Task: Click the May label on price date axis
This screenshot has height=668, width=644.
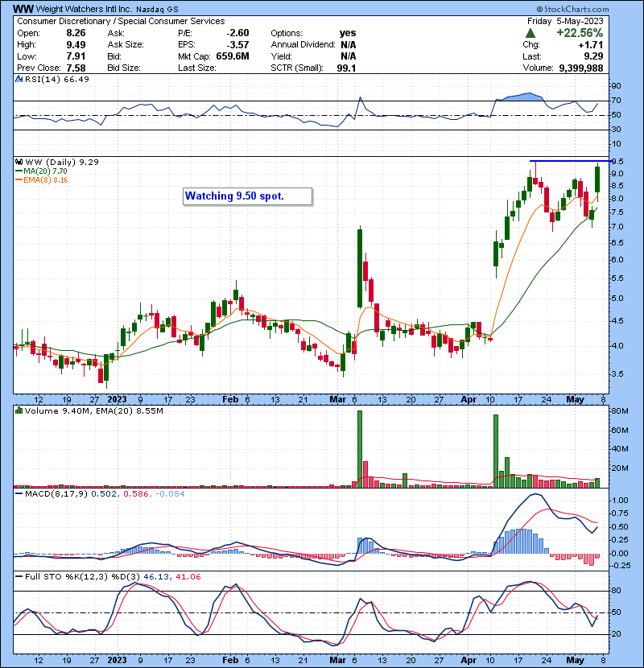Action: tap(575, 400)
